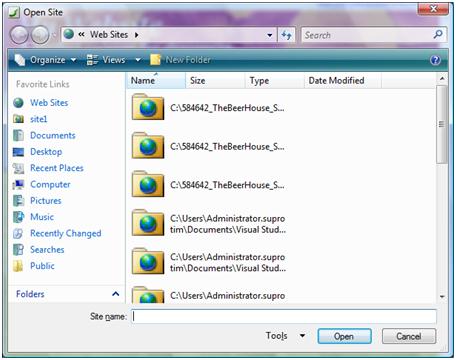Screen dimensions: 456x360
Task: Click the Refresh arrows icon beside address bar
Action: tap(286, 35)
